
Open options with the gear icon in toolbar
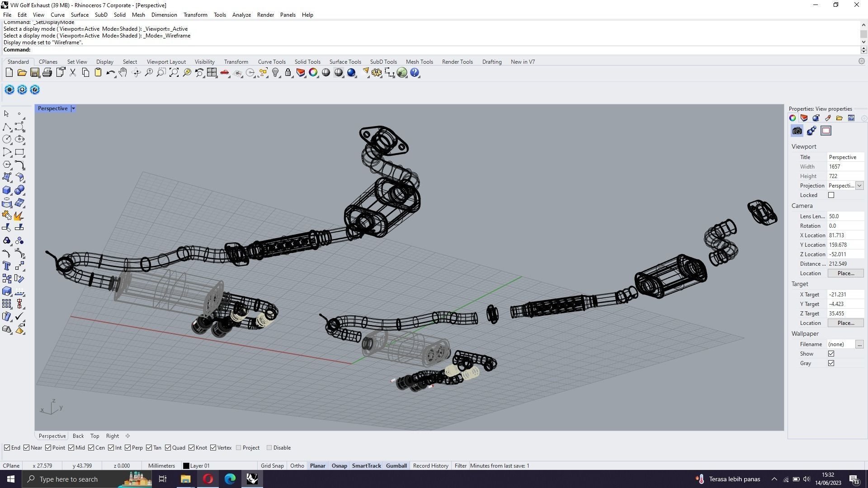(x=377, y=73)
